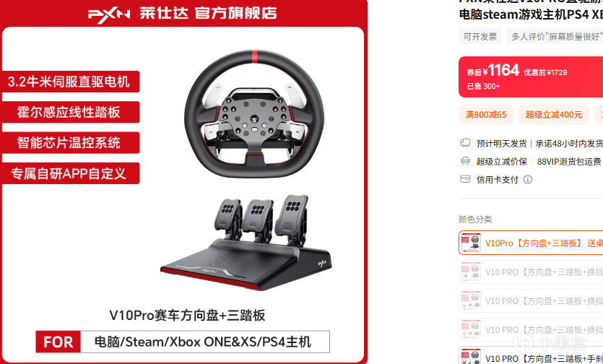This screenshot has height=364, width=603.
Task: Open the info icon after 信用卡支付
Action: tap(528, 180)
